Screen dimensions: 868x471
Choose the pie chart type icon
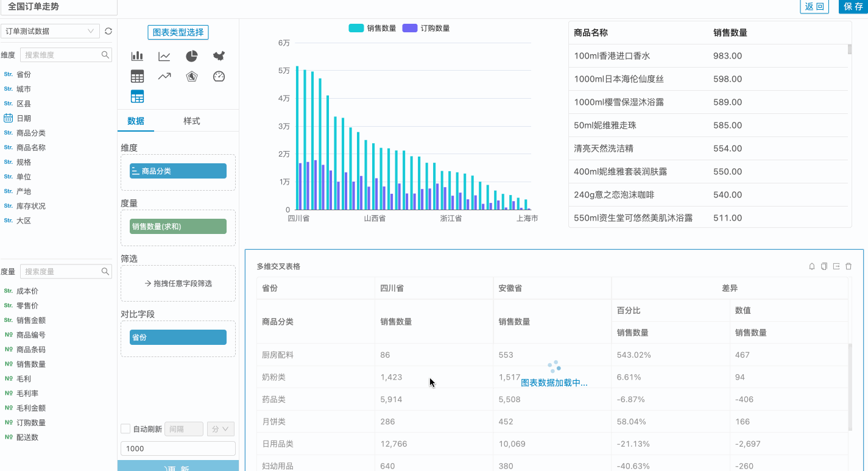[x=192, y=56]
